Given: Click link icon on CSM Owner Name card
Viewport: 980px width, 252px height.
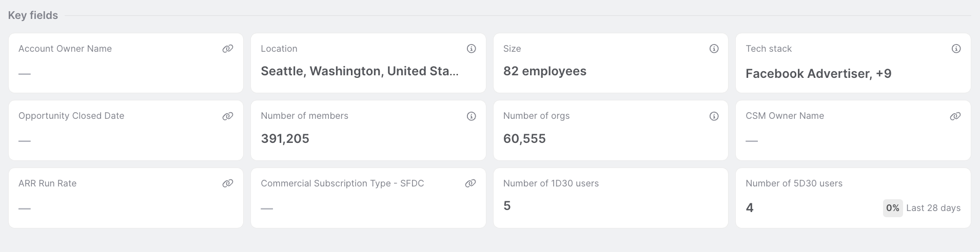Looking at the screenshot, I should (x=955, y=116).
